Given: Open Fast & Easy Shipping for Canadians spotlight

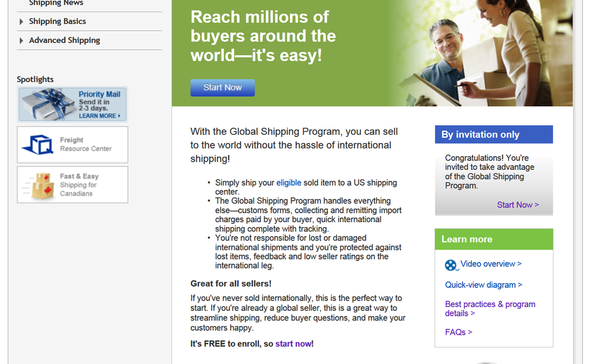Looking at the screenshot, I should pyautogui.click(x=72, y=185).
